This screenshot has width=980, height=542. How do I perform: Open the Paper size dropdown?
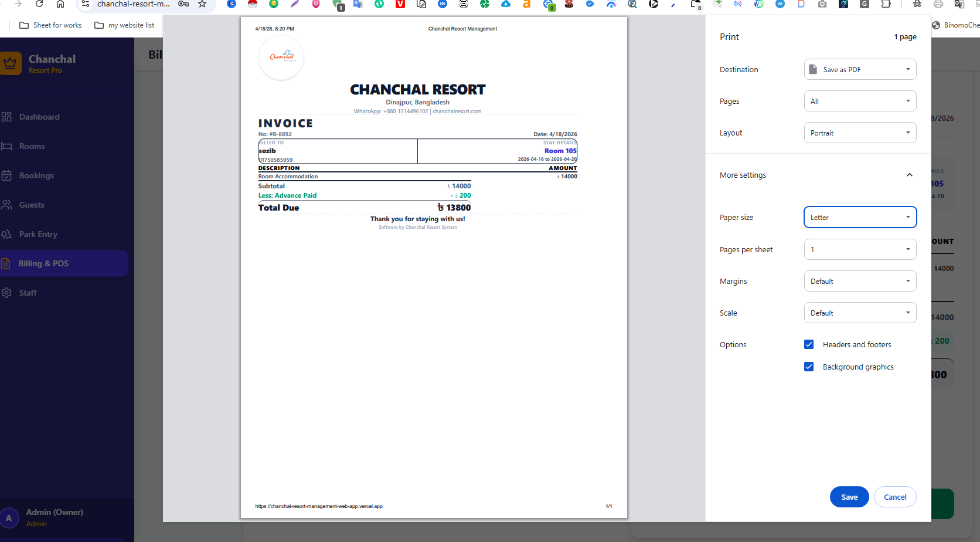coord(860,217)
